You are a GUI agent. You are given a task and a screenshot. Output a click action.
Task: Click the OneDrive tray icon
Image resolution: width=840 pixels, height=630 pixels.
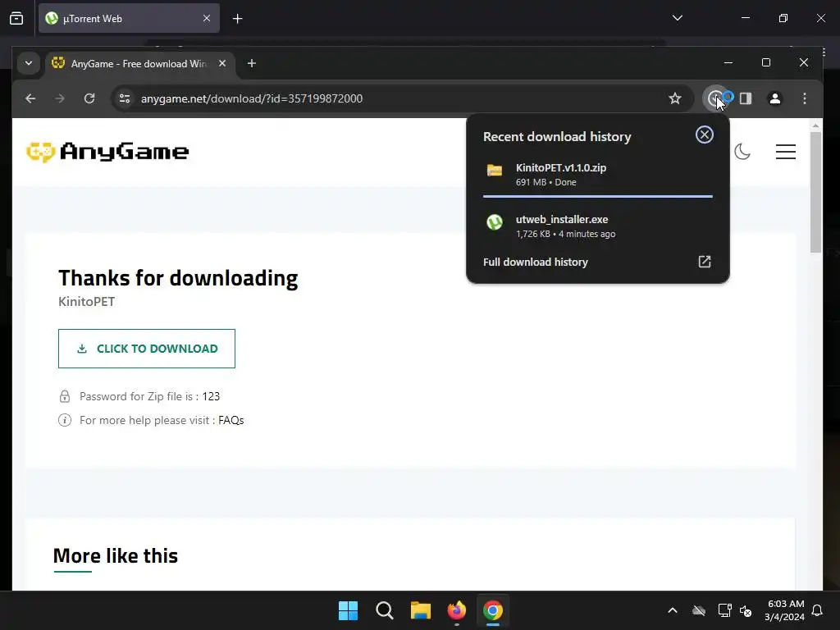(x=699, y=610)
